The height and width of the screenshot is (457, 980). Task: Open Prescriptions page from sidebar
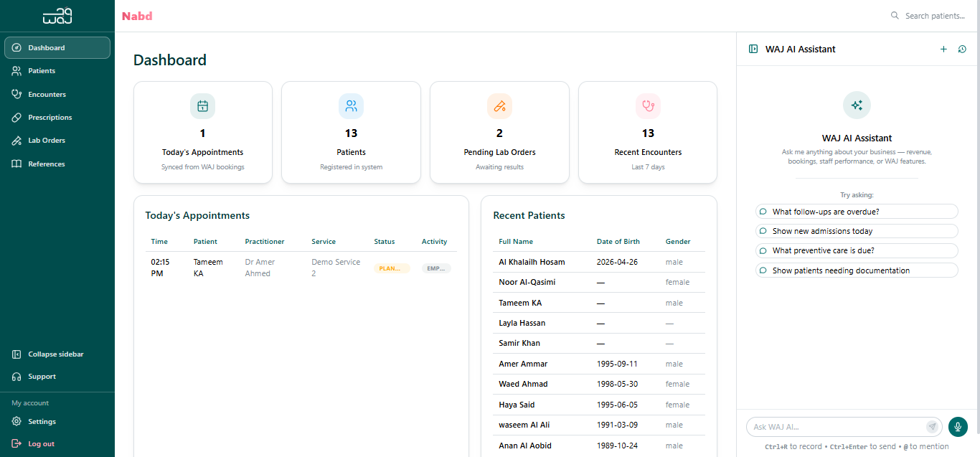[50, 118]
